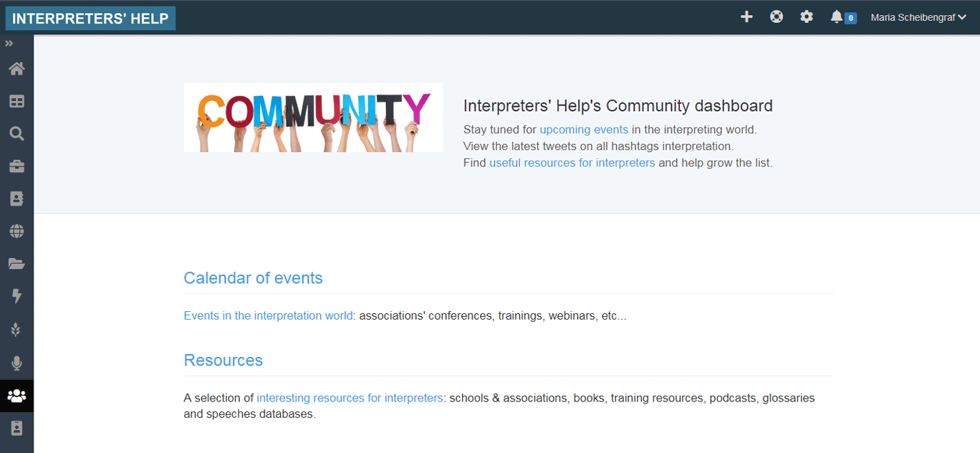
Task: Open settings gear in top bar
Action: tap(807, 16)
